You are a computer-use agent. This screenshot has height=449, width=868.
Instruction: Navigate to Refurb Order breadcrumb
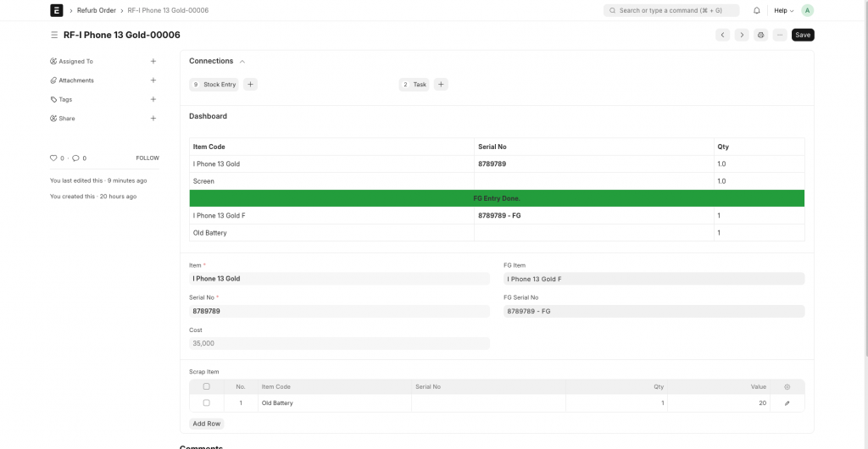pyautogui.click(x=97, y=10)
